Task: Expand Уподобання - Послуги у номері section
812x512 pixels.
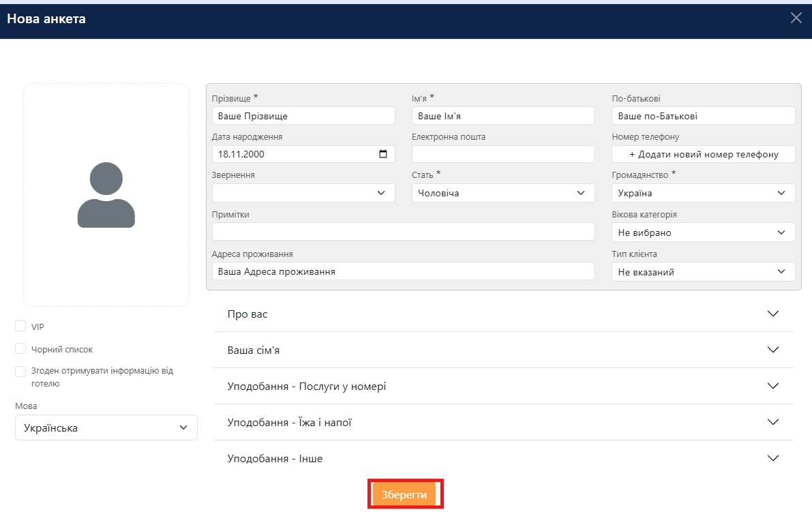Action: pos(503,386)
